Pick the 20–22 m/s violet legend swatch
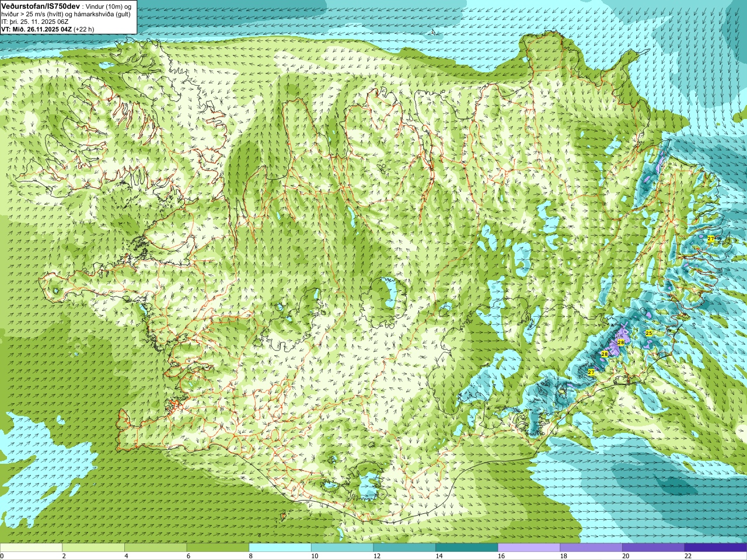Viewport: 747px width, 560px height. tap(654, 548)
